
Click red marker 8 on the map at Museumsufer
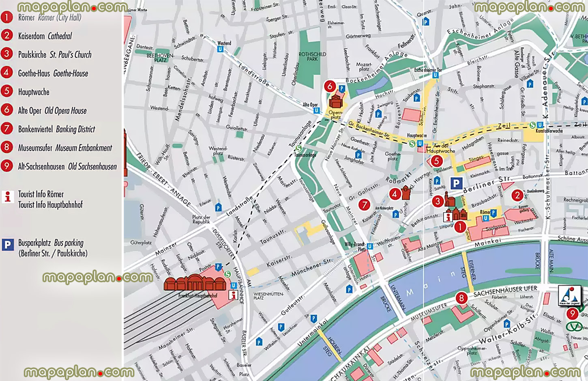pos(461,298)
